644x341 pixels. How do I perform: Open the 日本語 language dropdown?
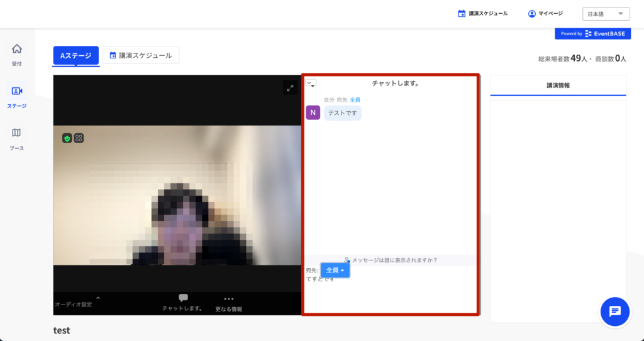606,14
